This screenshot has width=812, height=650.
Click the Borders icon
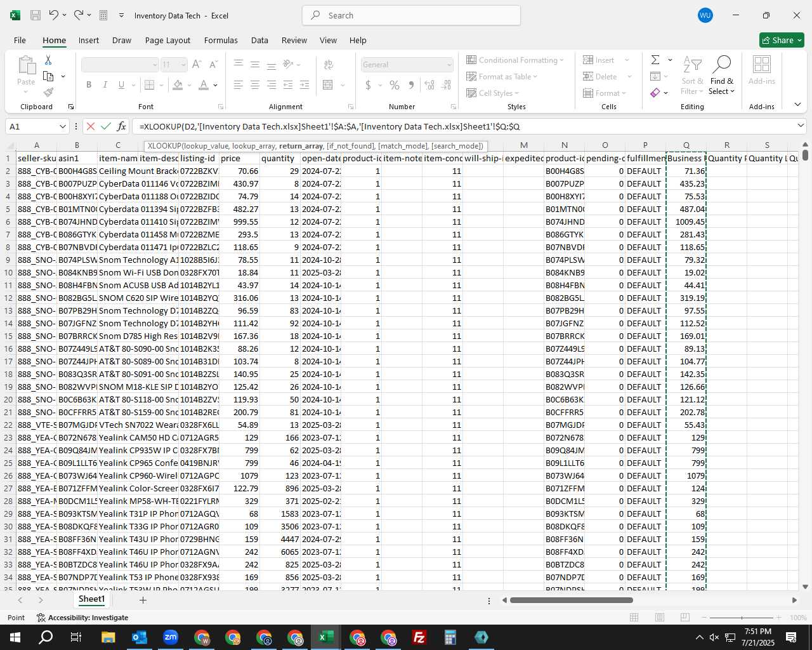[149, 84]
